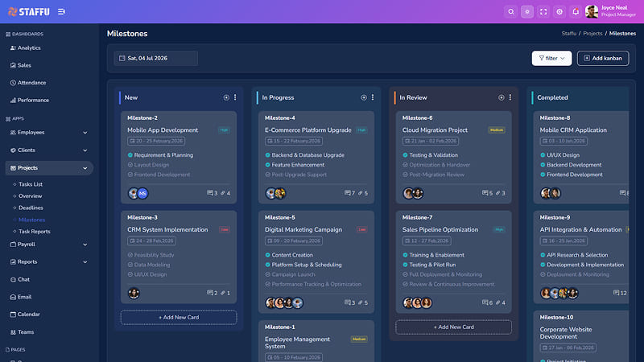Toggle light mode sun icon
Image resolution: width=644 pixels, height=362 pixels.
pyautogui.click(x=527, y=12)
